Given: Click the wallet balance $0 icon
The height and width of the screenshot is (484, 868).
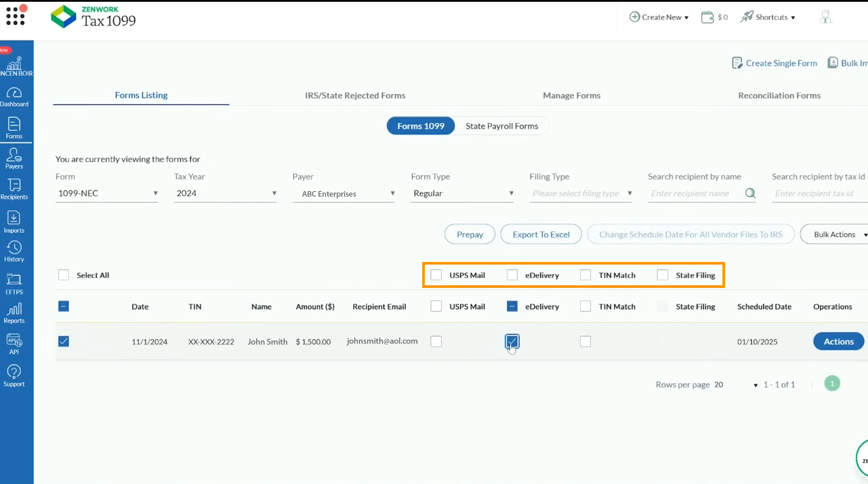Looking at the screenshot, I should click(714, 17).
